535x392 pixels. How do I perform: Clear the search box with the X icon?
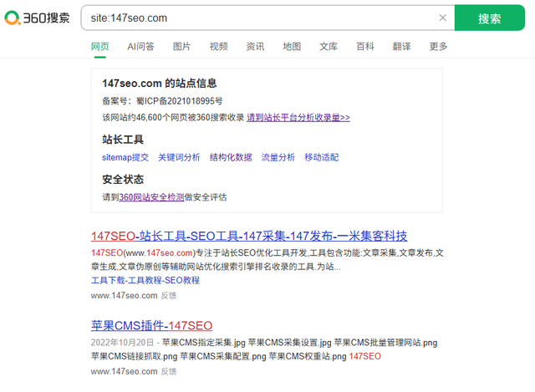[442, 18]
